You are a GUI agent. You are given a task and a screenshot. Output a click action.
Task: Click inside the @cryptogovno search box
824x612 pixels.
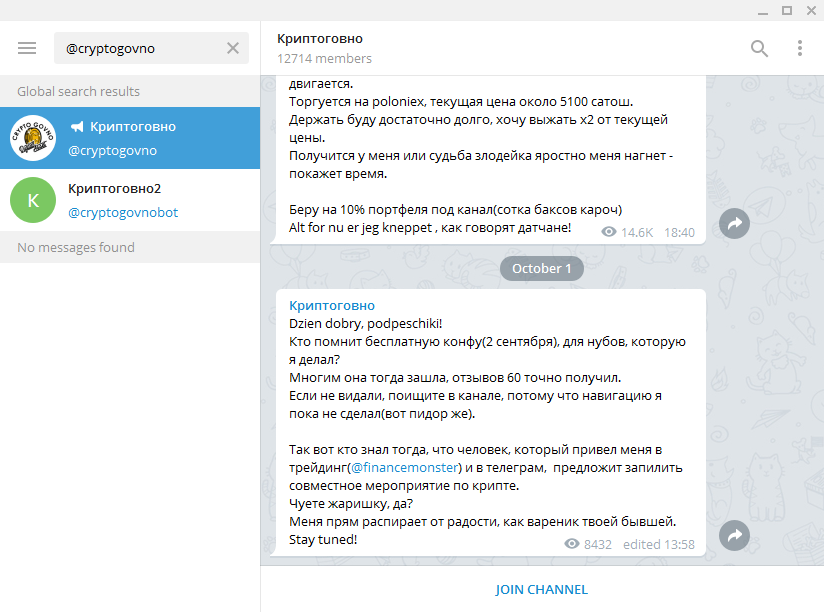[140, 48]
